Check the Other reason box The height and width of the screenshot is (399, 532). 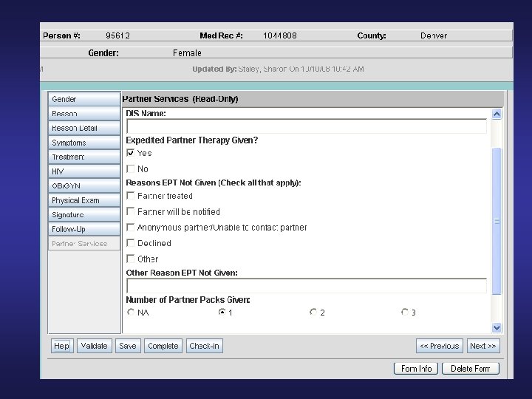130,259
